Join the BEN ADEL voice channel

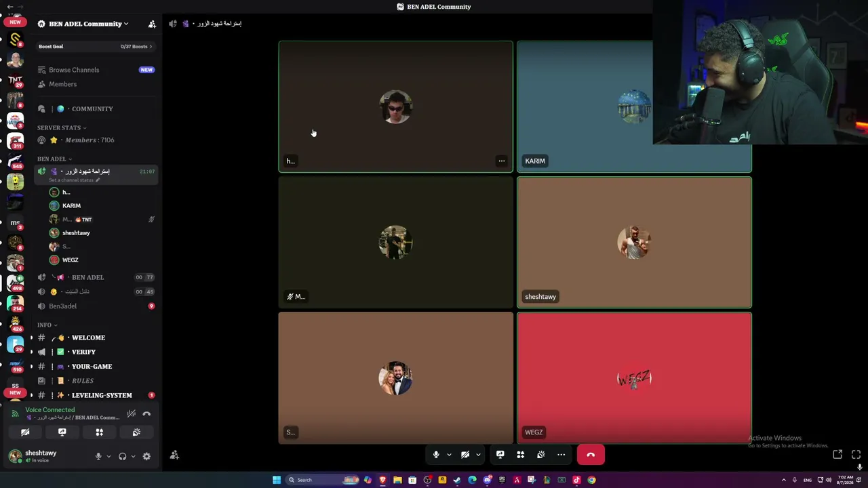pos(96,277)
